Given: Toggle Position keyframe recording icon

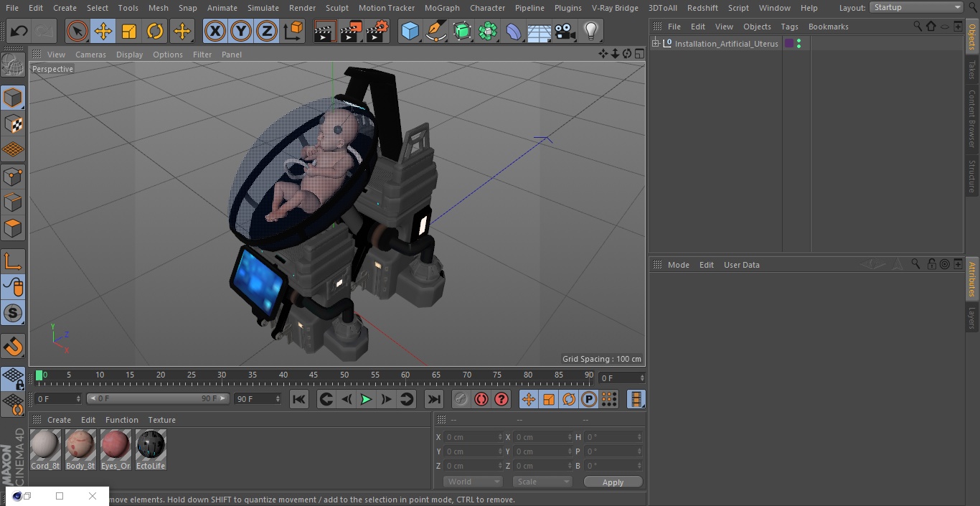Looking at the screenshot, I should click(x=529, y=399).
